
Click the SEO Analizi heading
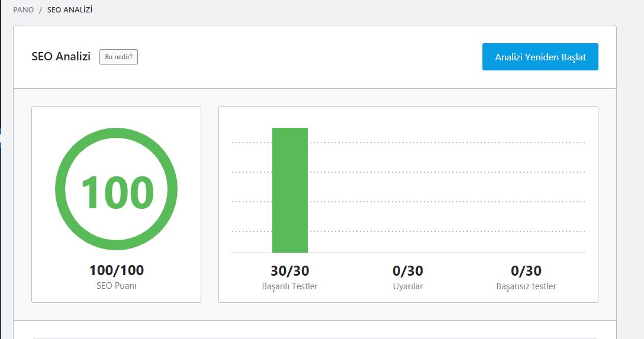coord(61,56)
